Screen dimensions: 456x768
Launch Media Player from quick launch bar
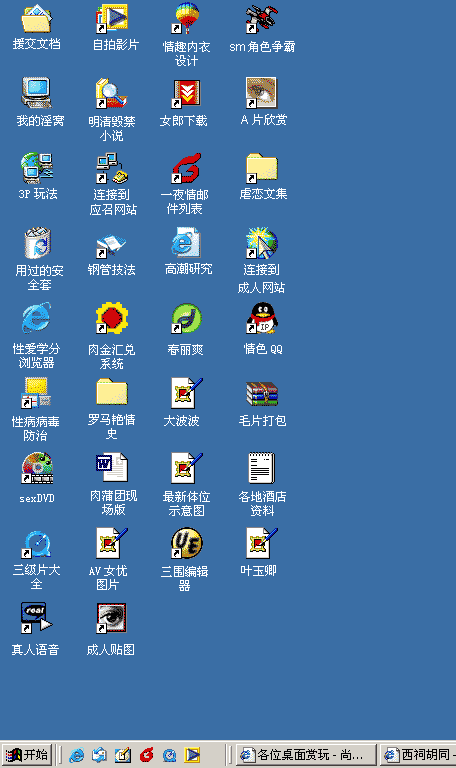(192, 755)
